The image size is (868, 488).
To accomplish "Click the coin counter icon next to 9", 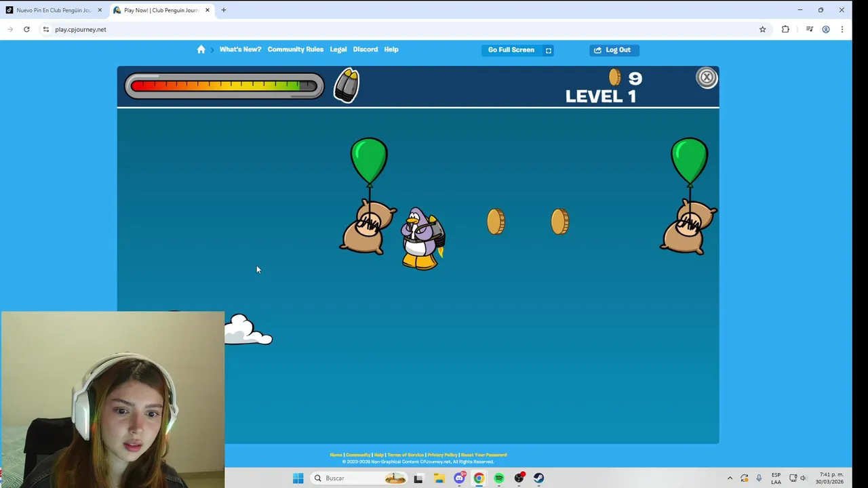I will 614,77.
